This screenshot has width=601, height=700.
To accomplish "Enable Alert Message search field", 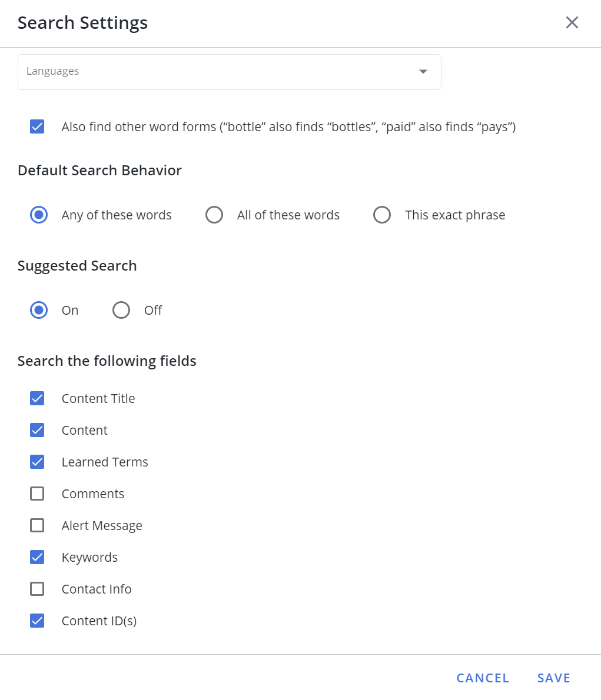I will pyautogui.click(x=37, y=525).
